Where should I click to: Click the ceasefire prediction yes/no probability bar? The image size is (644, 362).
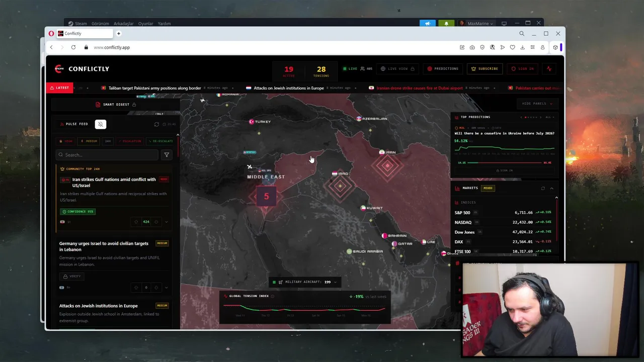pyautogui.click(x=505, y=163)
